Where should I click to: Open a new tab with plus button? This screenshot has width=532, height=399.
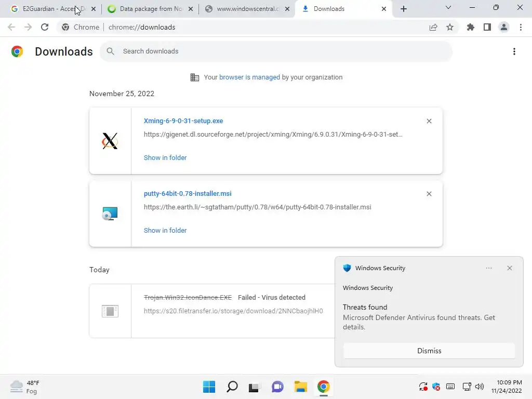pos(403,9)
